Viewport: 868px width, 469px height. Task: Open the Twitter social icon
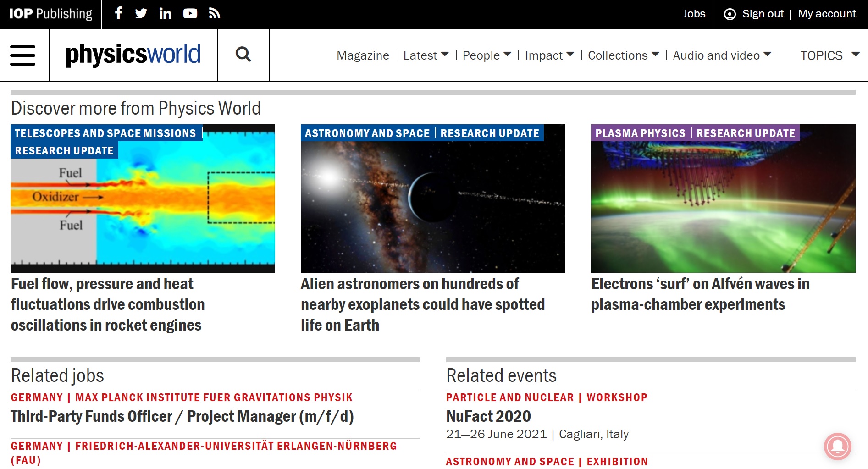pos(141,13)
